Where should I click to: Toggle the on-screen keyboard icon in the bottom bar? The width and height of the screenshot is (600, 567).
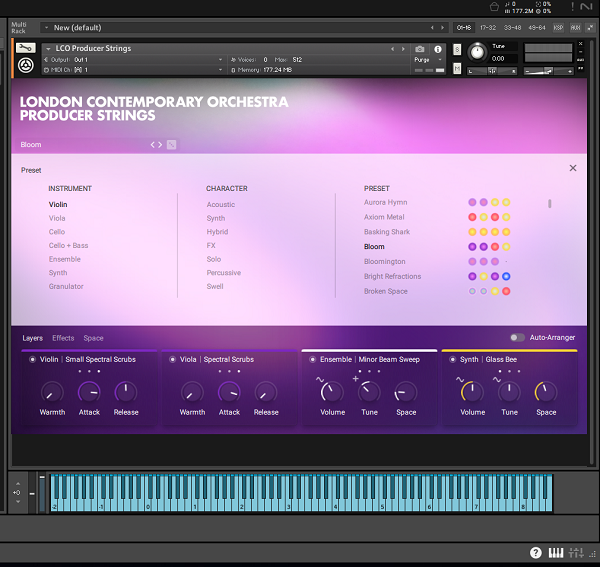pyautogui.click(x=556, y=552)
